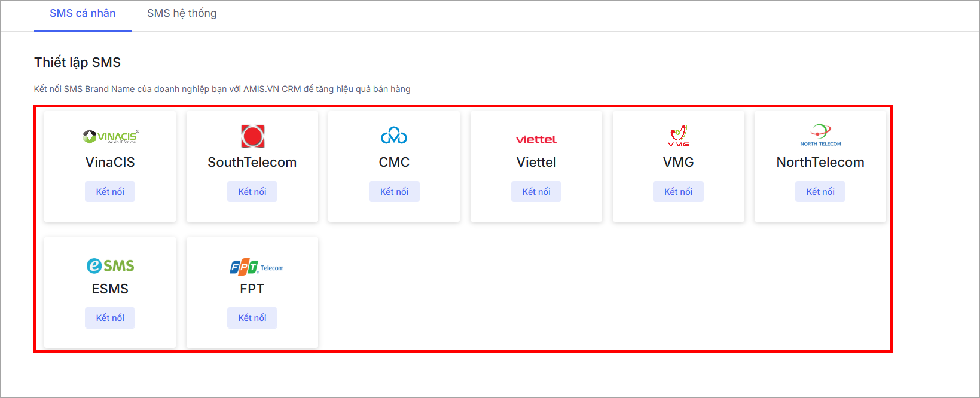Click the CMC blue cloud logo
This screenshot has width=980, height=398.
coord(394,136)
